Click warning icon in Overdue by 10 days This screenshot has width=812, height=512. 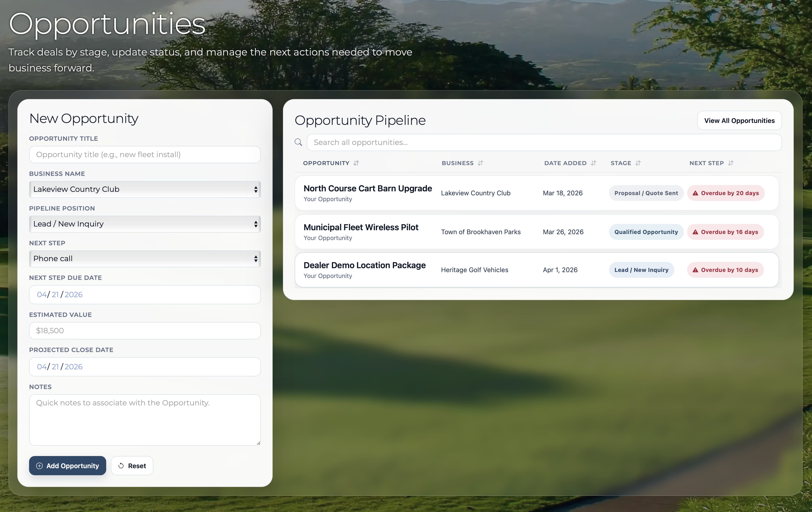pyautogui.click(x=695, y=270)
